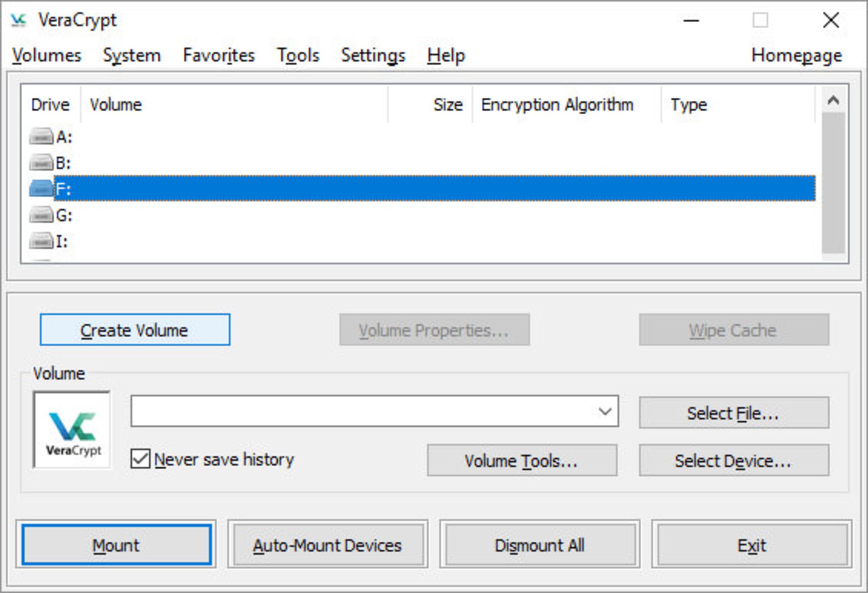
Task: Open the Select File dialog
Action: (x=733, y=412)
